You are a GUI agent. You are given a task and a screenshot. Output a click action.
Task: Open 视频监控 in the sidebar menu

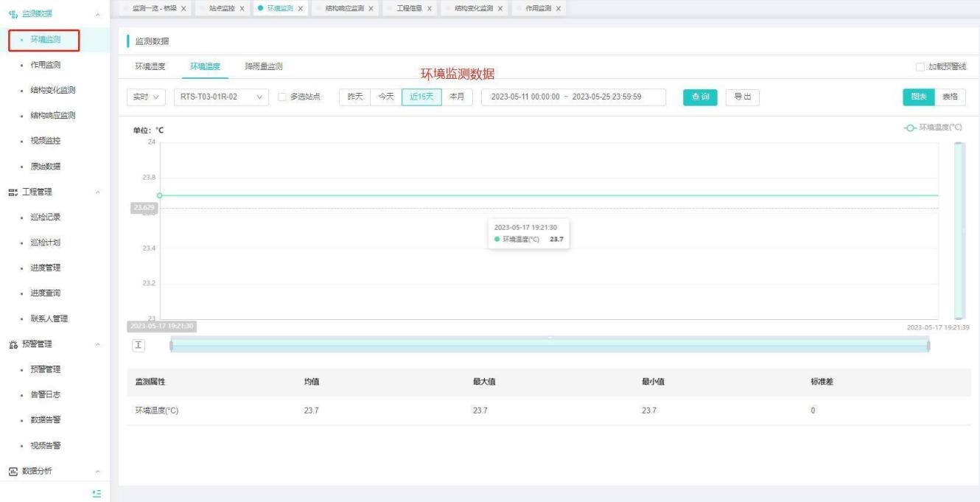[46, 141]
